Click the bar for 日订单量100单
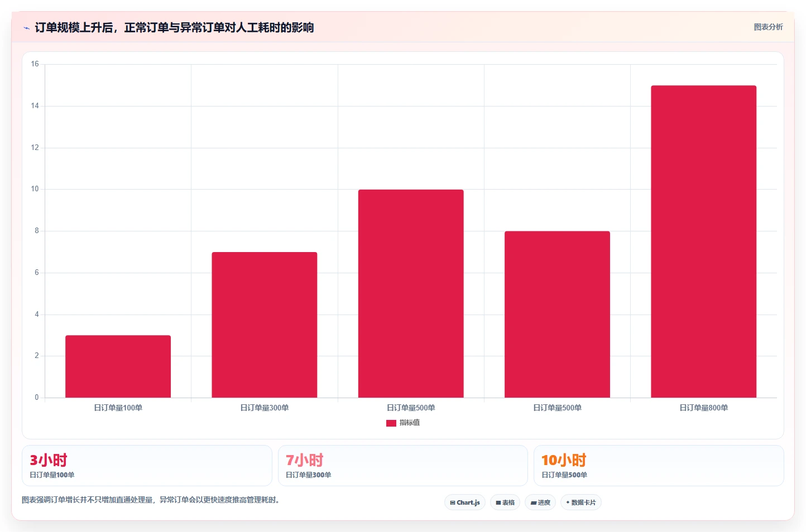 (x=118, y=366)
